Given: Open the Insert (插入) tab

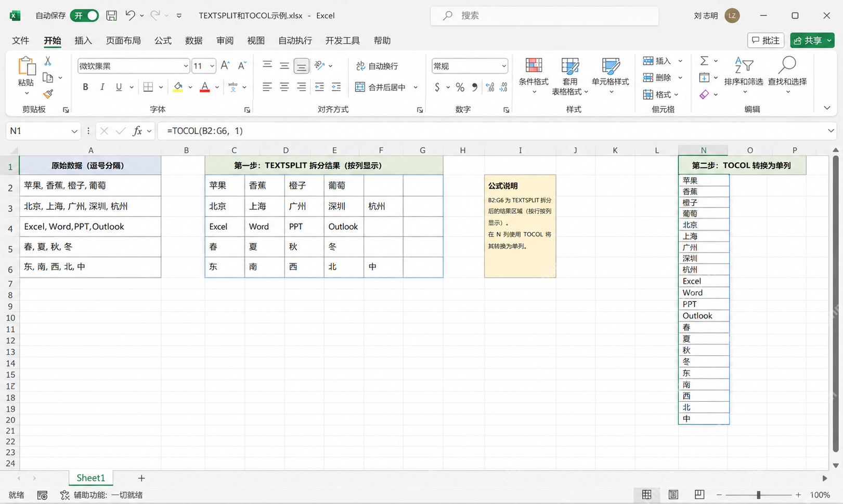Looking at the screenshot, I should [x=83, y=41].
